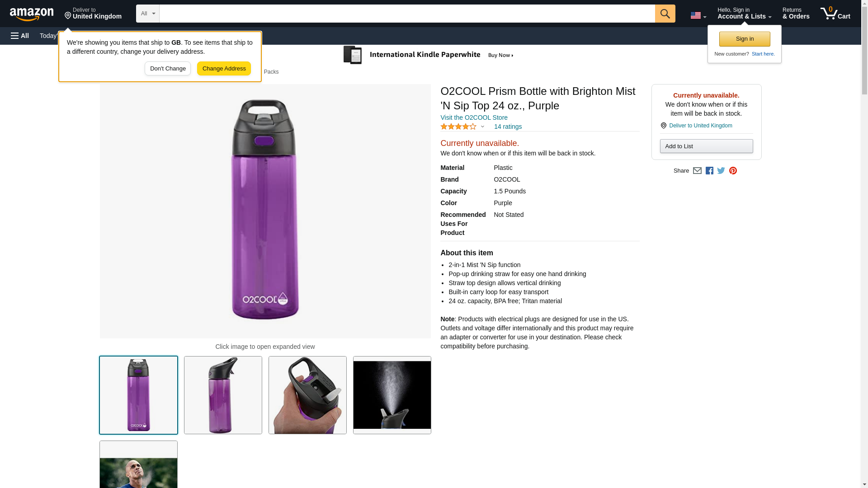Click the Amazon logo

[32, 14]
